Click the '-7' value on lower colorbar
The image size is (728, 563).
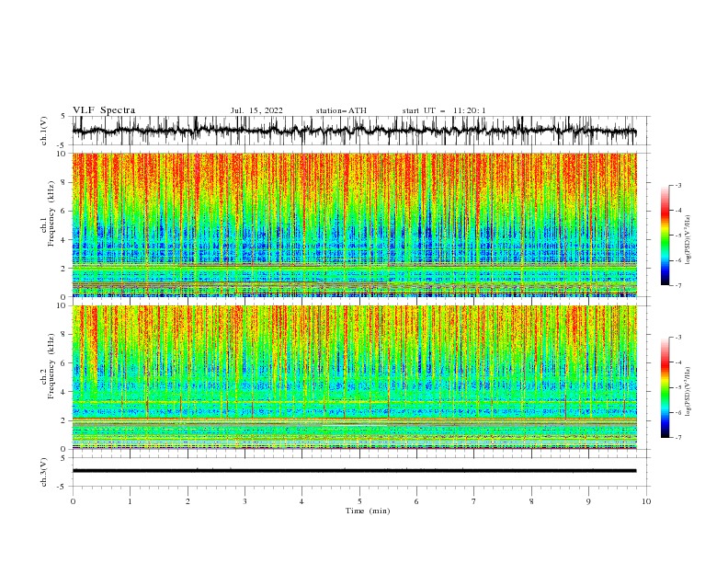(678, 438)
